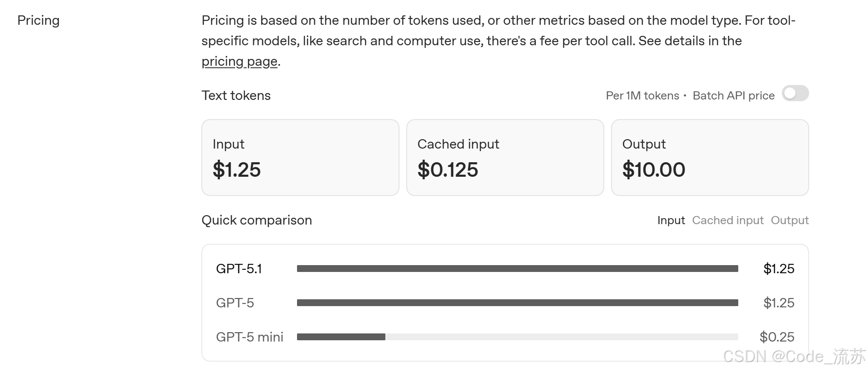Select the GPT-5 model name

[235, 303]
